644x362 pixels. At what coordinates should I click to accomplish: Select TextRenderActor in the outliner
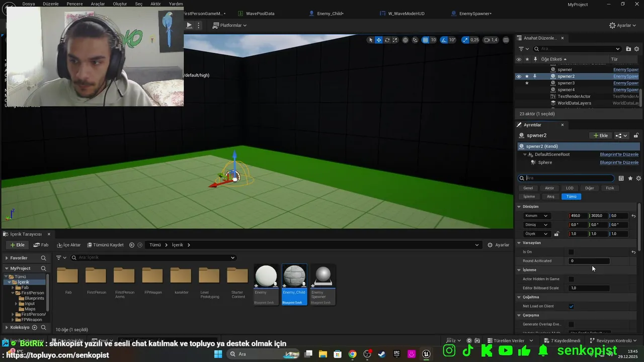[x=574, y=96]
